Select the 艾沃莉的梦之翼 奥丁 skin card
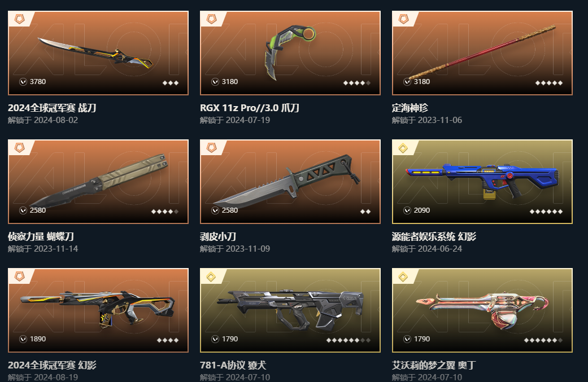The width and height of the screenshot is (588, 382). pos(482,310)
